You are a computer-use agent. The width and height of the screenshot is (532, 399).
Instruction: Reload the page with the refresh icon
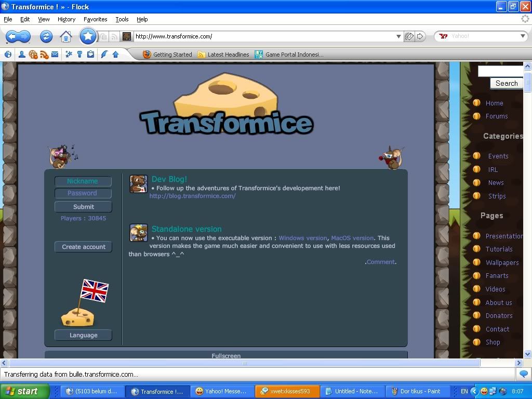click(46, 36)
